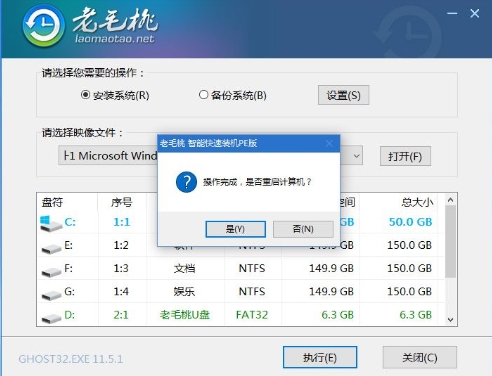
Task: Select the D: USB drive icon
Action: pyautogui.click(x=51, y=318)
